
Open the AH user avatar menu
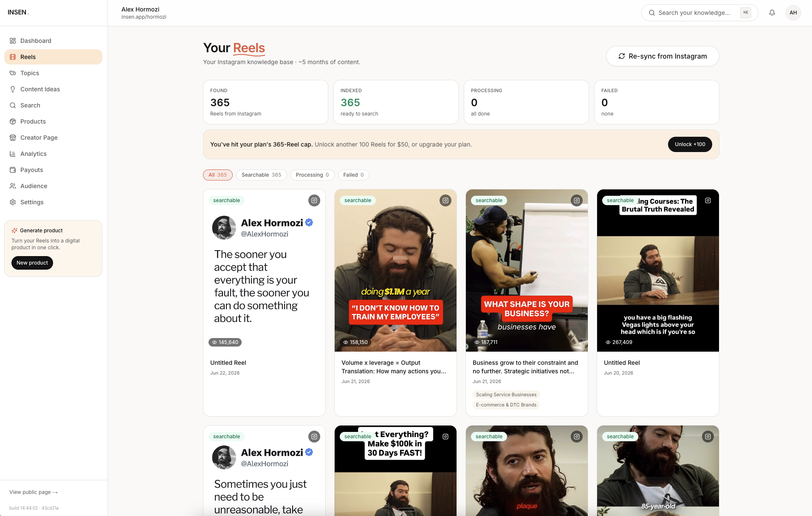(793, 13)
